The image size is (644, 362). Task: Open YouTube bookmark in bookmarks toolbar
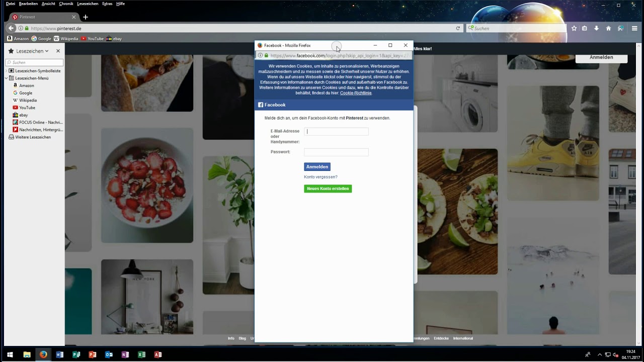[92, 39]
